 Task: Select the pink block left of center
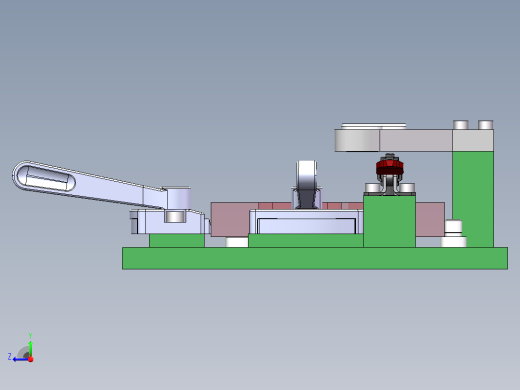click(x=230, y=219)
